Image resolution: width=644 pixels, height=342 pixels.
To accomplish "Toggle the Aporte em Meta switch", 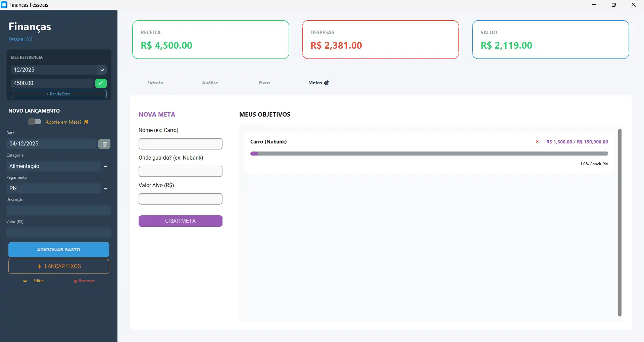I will [x=35, y=122].
